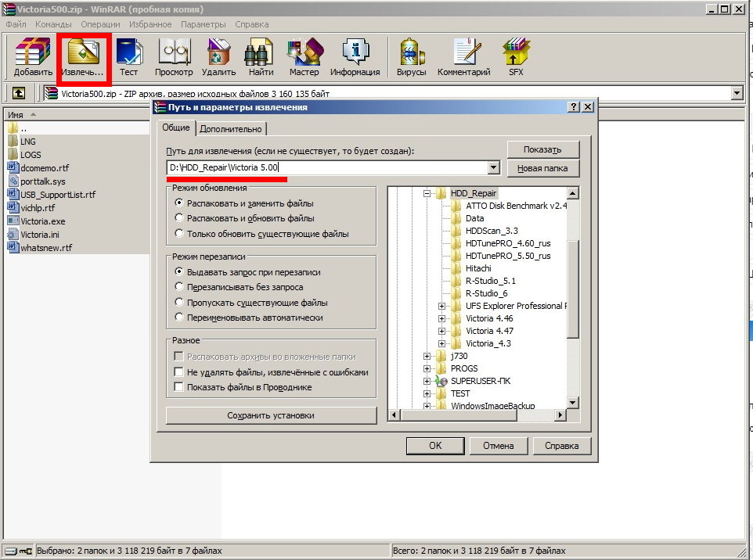Image resolution: width=753 pixels, height=560 pixels.
Task: Expand the Victoria 4.47 tree node
Action: click(441, 331)
